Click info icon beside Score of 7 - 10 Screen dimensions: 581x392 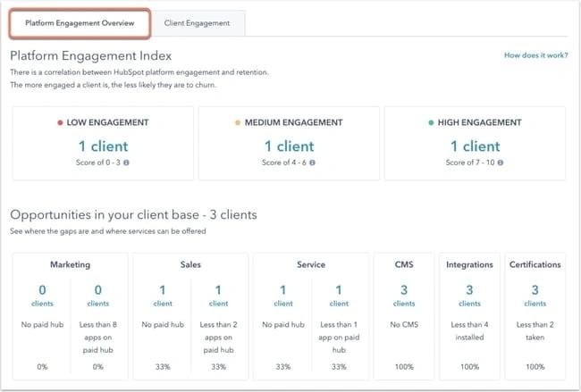501,163
